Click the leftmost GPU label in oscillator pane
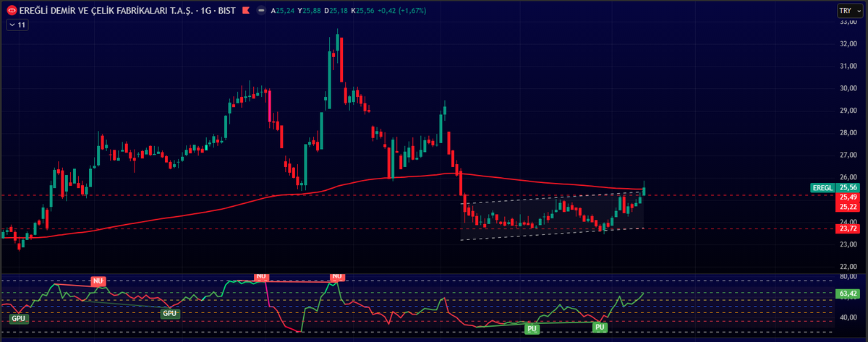 click(19, 318)
